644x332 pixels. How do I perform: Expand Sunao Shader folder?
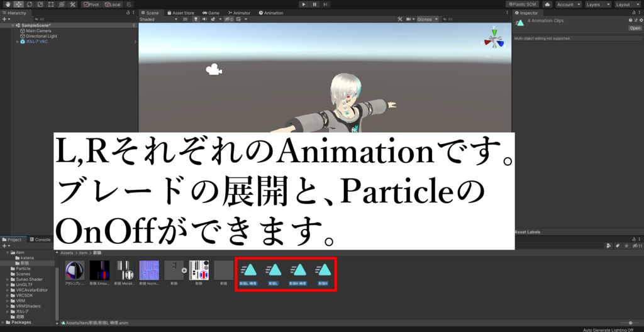tap(8, 279)
